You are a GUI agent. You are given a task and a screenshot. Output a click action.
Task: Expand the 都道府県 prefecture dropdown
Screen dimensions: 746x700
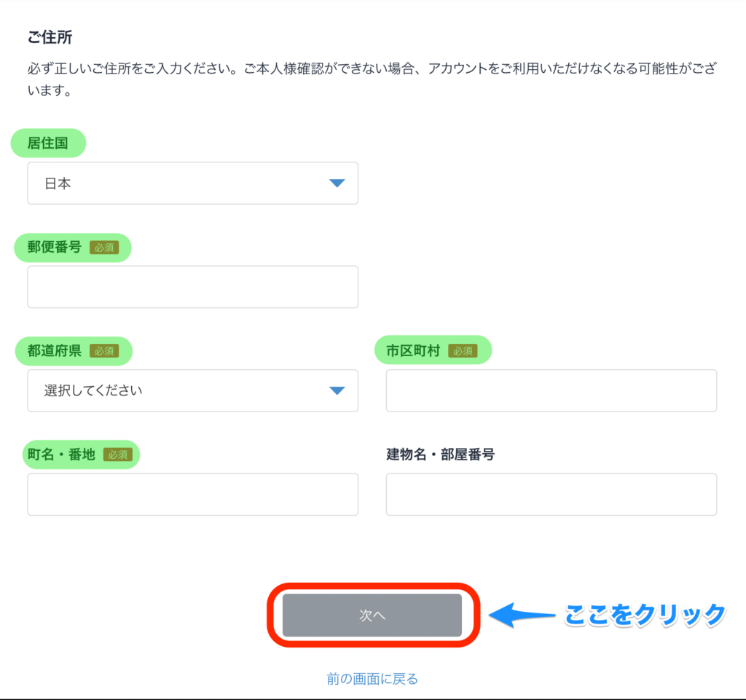click(x=192, y=390)
